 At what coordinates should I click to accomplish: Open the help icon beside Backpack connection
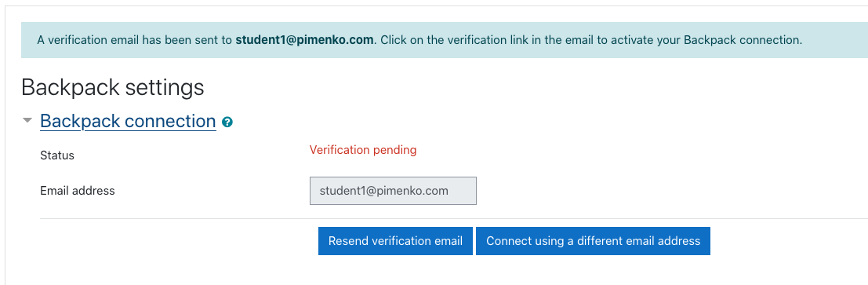(227, 122)
